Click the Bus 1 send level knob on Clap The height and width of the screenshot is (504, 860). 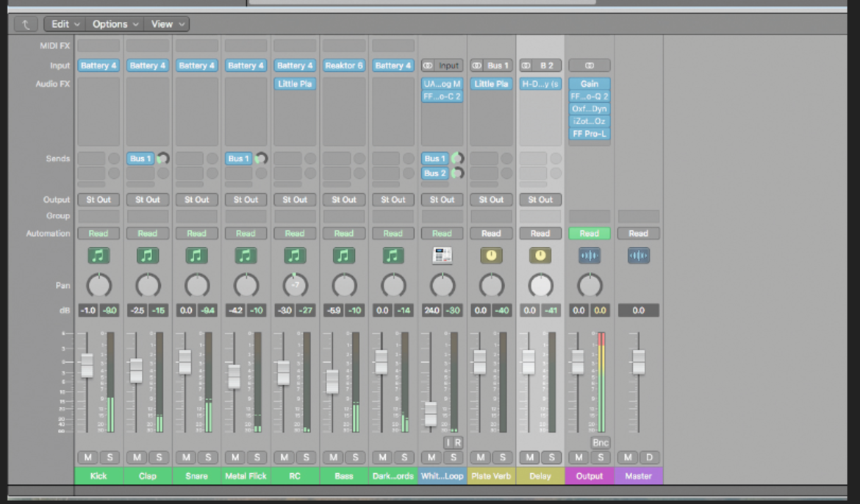coord(163,159)
